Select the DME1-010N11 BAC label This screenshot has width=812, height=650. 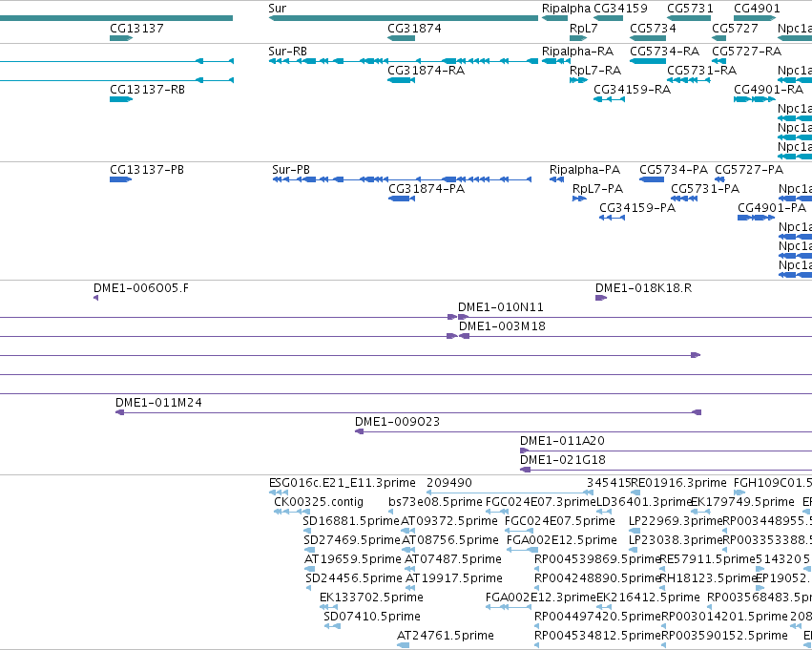coord(501,307)
